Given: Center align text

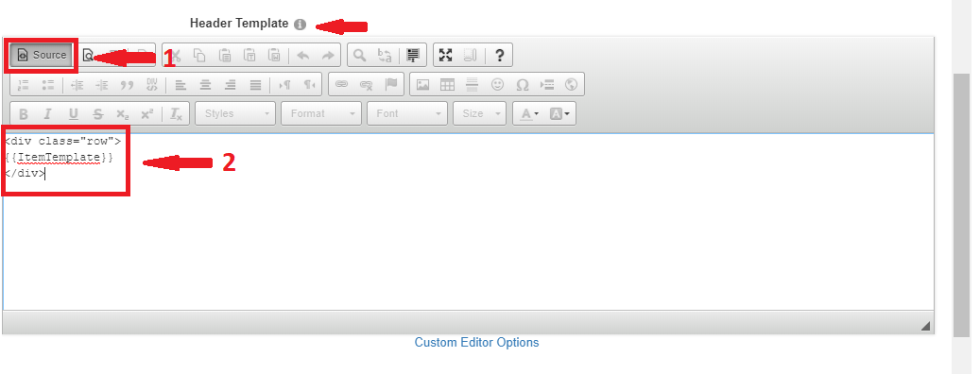Looking at the screenshot, I should click(x=206, y=85).
